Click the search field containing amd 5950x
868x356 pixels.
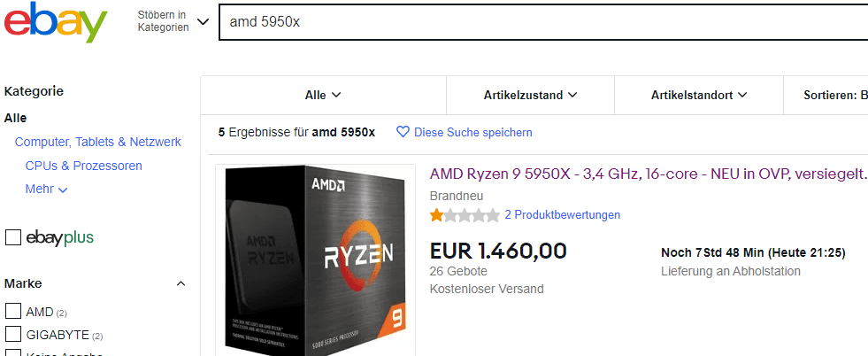(531, 21)
